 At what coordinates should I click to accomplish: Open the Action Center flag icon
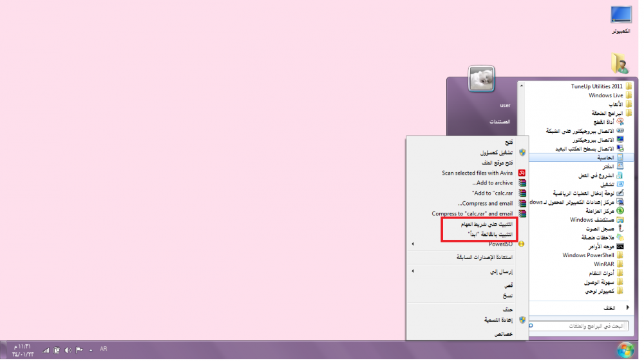pyautogui.click(x=79, y=350)
